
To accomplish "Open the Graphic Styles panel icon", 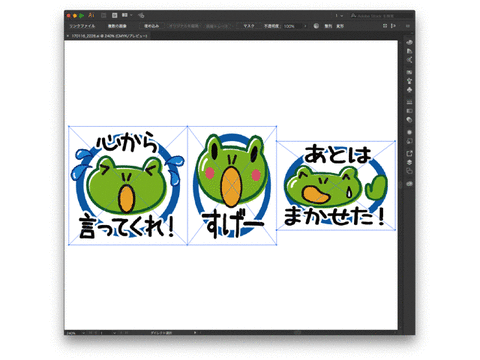I will coord(409,141).
